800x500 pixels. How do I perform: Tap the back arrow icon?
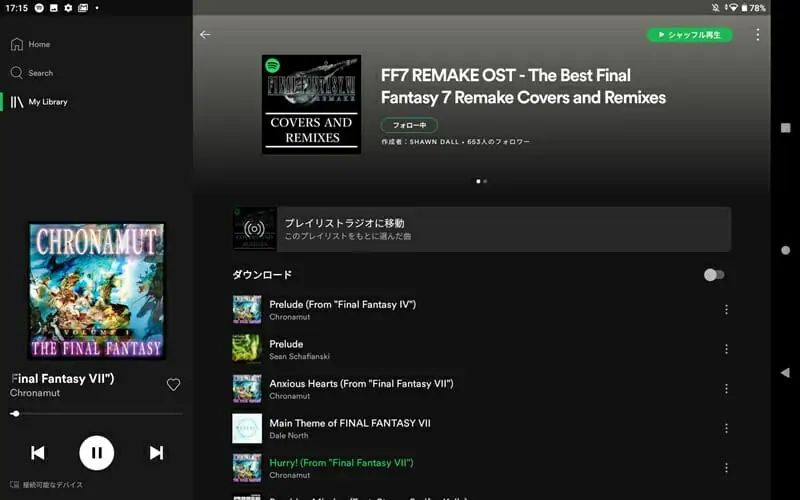205,35
